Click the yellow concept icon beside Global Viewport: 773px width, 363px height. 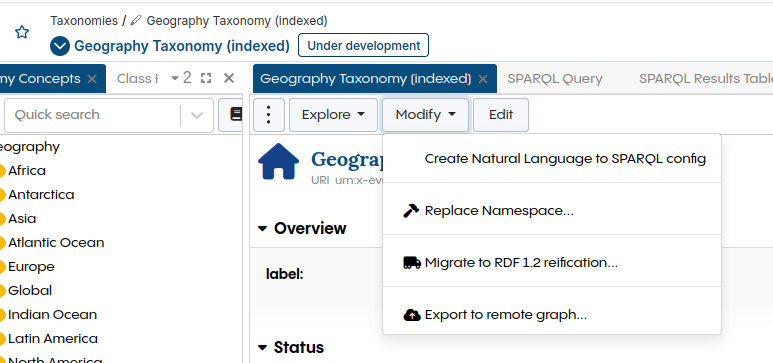coord(2,291)
